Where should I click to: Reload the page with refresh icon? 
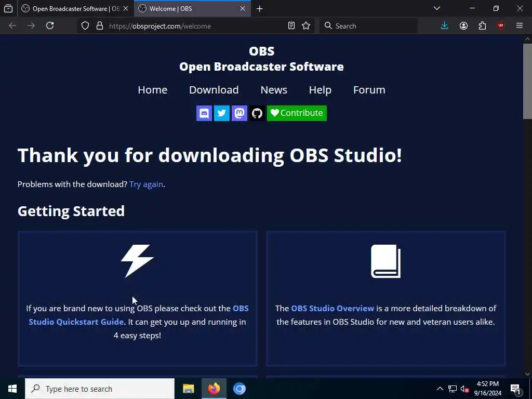tap(50, 26)
